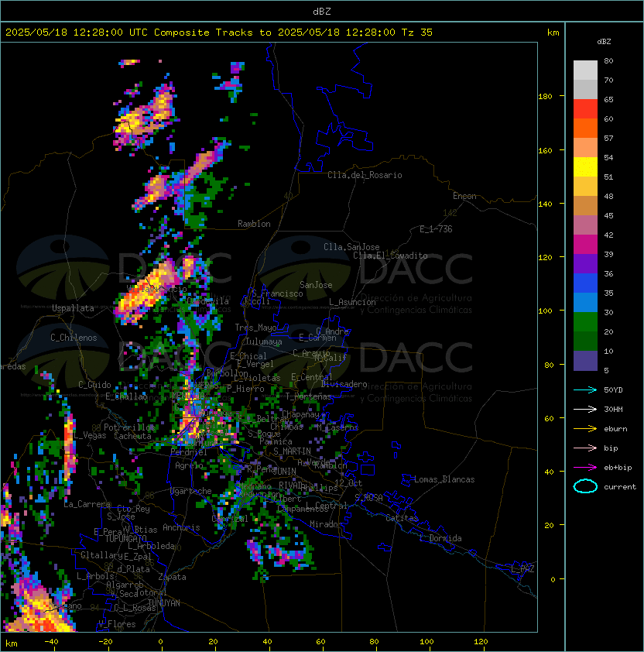
Task: Pick the royal blue swatch below 36 dBZ
Action: 585,283
